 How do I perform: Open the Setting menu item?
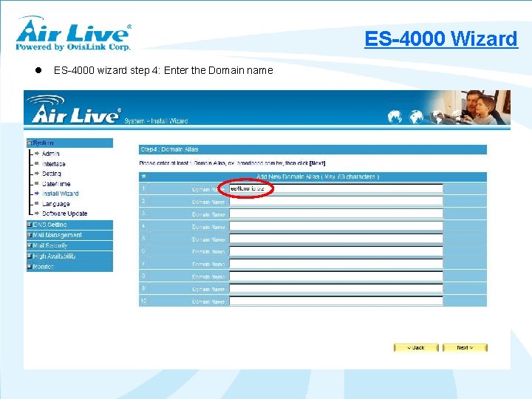(51, 174)
